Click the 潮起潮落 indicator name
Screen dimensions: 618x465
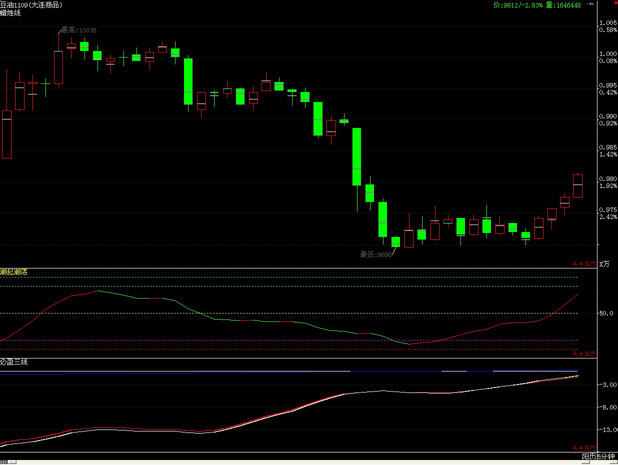point(15,271)
